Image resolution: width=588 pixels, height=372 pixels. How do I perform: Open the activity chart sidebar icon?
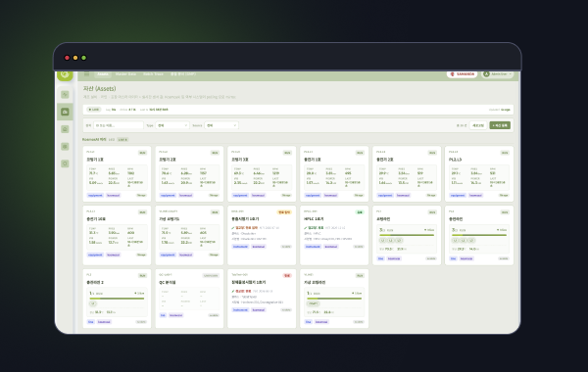click(x=65, y=94)
